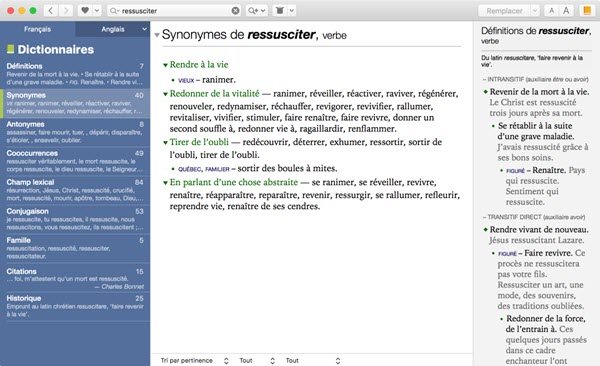The width and height of the screenshot is (600, 366).
Task: Open the Citations dictionary entry
Action: pos(75,279)
